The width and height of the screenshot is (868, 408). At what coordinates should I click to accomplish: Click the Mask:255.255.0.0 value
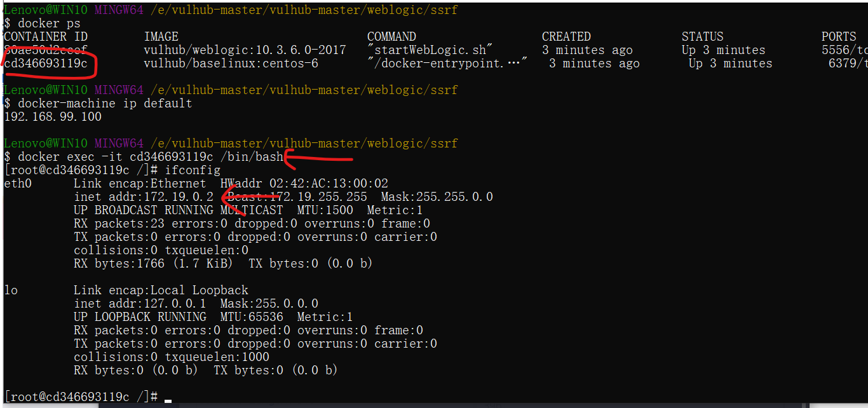click(x=437, y=197)
